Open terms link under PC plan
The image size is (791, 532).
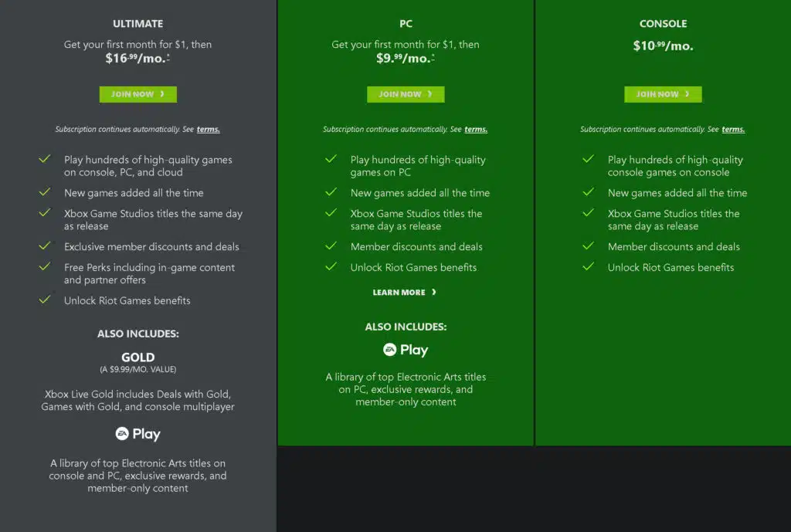coord(476,130)
